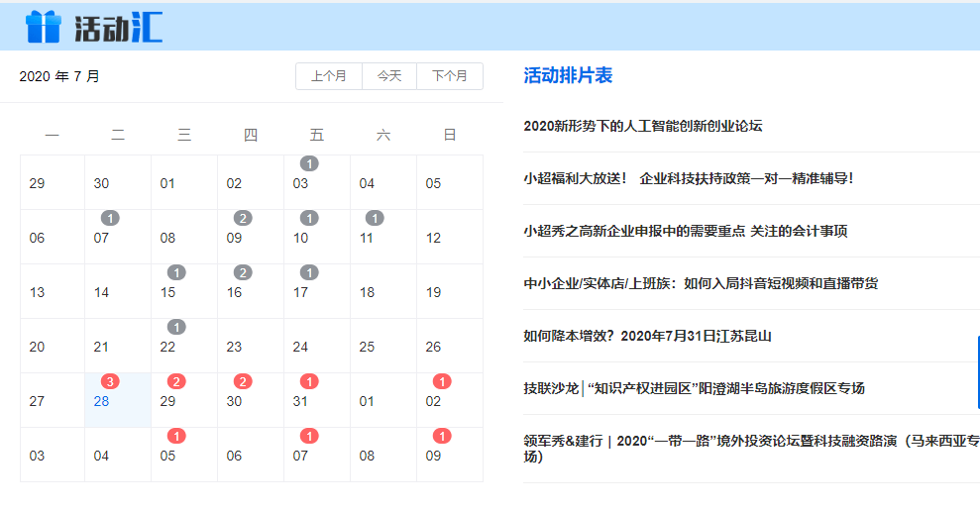Click the red badge 1 on August 09
Screen dimensions: 980x512
[x=442, y=436]
